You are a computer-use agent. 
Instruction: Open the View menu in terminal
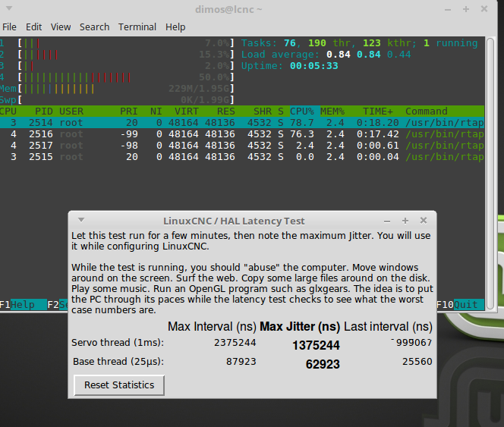pos(61,27)
